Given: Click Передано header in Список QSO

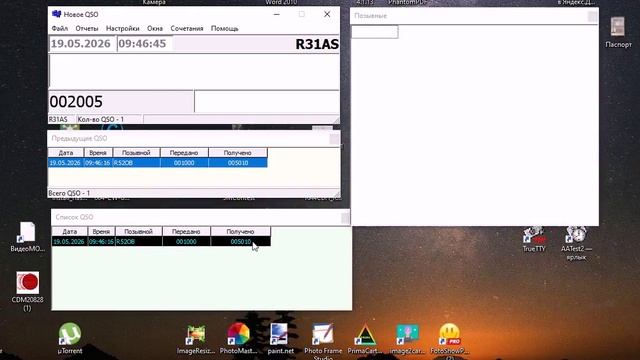Looking at the screenshot, I should pos(186,231).
